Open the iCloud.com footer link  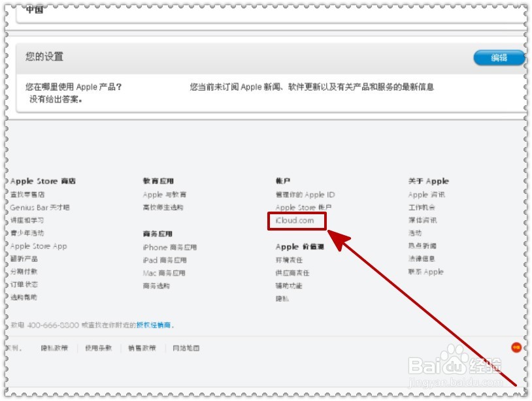(295, 220)
